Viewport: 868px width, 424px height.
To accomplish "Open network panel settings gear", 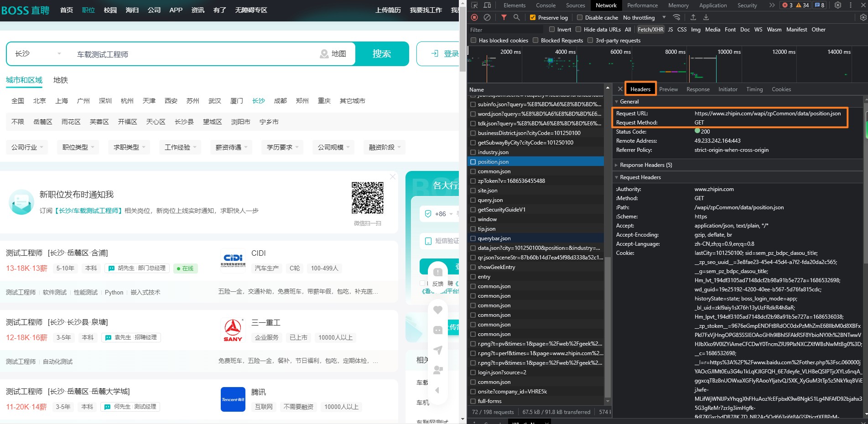I will (x=863, y=17).
